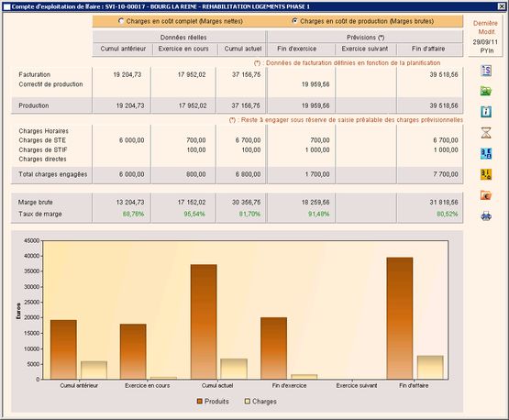Select Charges en coût complet radio
This screenshot has width=509, height=420.
coord(121,21)
